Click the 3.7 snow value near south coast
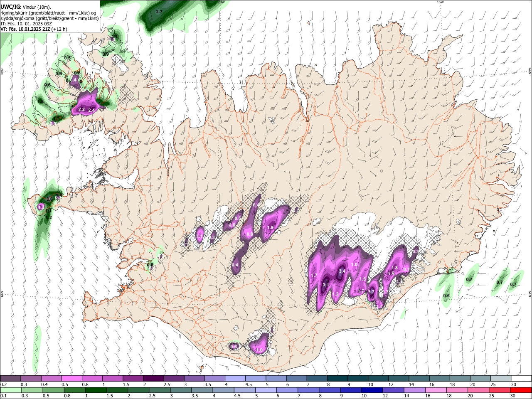This screenshot has width=532, height=399. click(372, 293)
